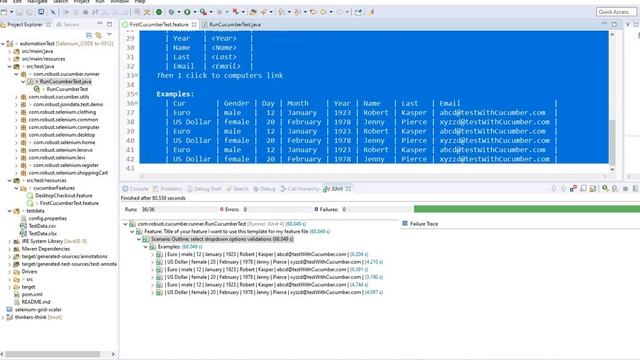Open the Call Hierarchy view tab
The width and height of the screenshot is (640, 360).
[x=299, y=189]
